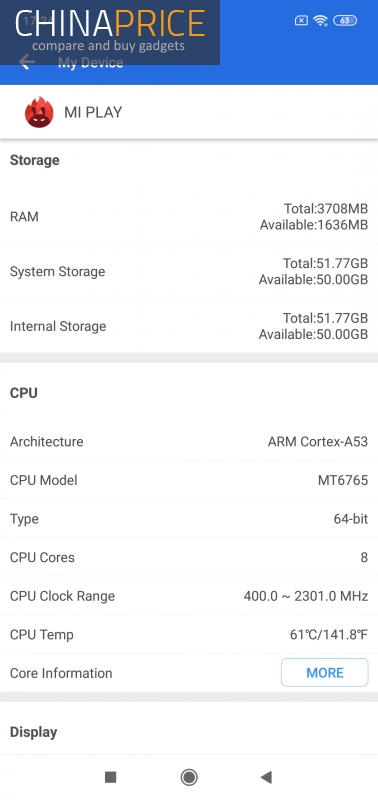Tap the triangle back navigation button
This screenshot has height=800, width=378.
pyautogui.click(x=266, y=777)
